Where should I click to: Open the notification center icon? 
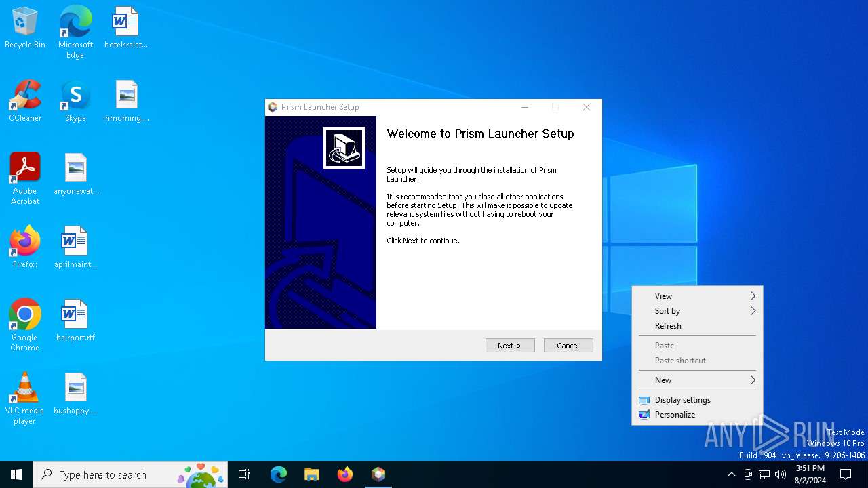click(x=846, y=474)
